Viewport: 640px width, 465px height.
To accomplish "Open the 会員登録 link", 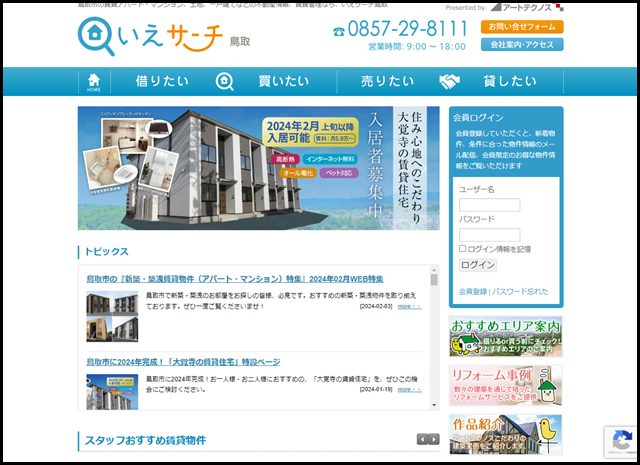I will [x=473, y=291].
